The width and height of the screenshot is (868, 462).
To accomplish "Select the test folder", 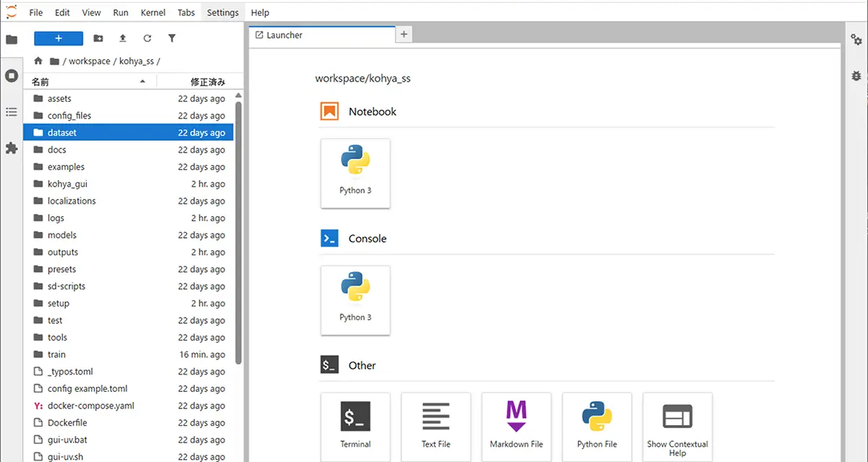I will [x=129, y=320].
